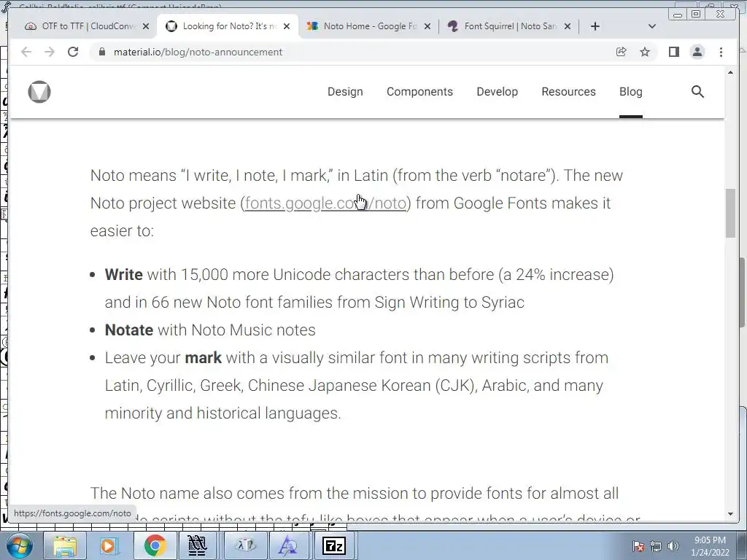Follow the fonts.google.com/noto link
Image resolution: width=747 pixels, height=560 pixels.
(326, 203)
